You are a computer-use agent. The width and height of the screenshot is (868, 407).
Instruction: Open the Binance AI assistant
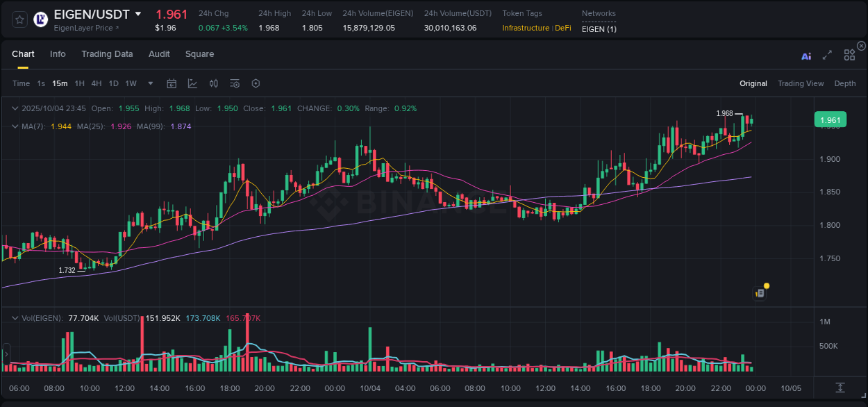click(x=806, y=56)
